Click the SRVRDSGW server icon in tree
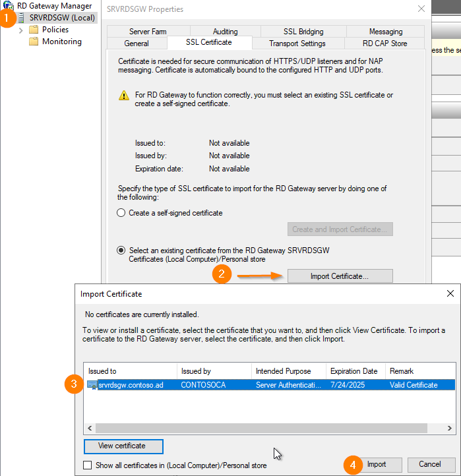Viewport: 461px width, 476px height. pyautogui.click(x=21, y=18)
